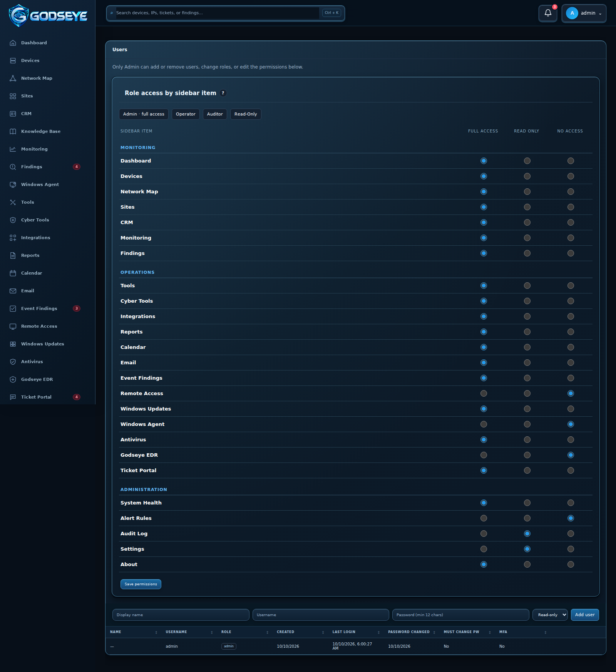Select the Auditor role tab
The image size is (616, 672).
tap(215, 114)
